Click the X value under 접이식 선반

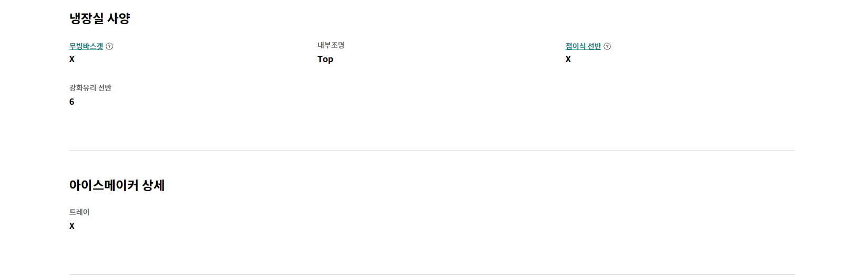568,59
